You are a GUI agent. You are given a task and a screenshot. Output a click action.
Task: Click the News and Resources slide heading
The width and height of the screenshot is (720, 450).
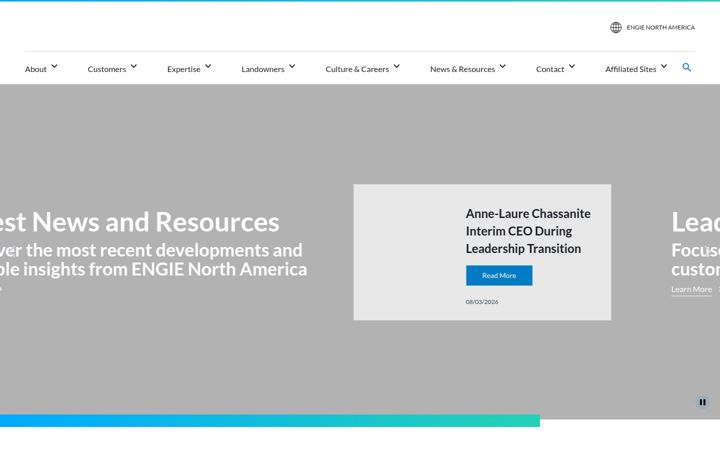(140, 222)
